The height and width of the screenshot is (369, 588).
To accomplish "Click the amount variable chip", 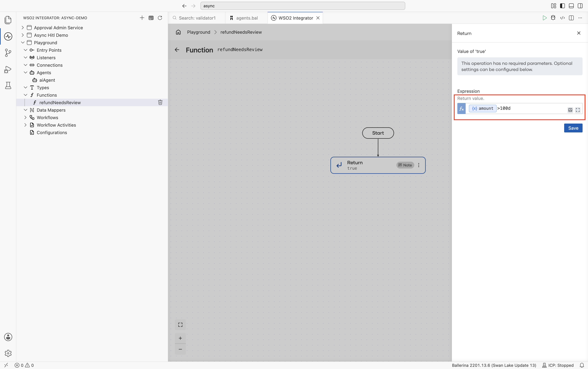I will 483,108.
